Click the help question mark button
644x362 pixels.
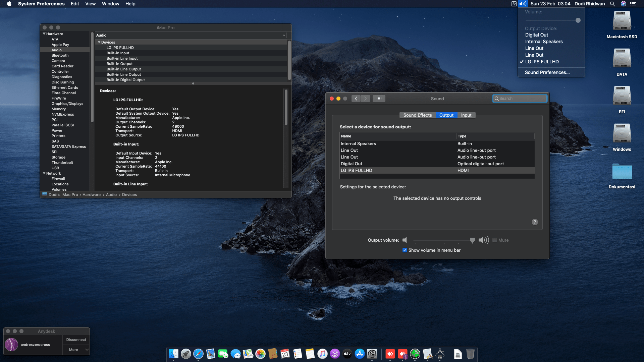(x=535, y=222)
